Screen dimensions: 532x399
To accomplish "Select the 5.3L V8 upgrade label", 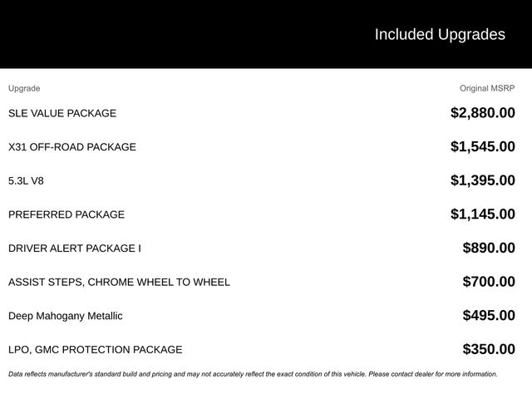I will pos(26,181).
